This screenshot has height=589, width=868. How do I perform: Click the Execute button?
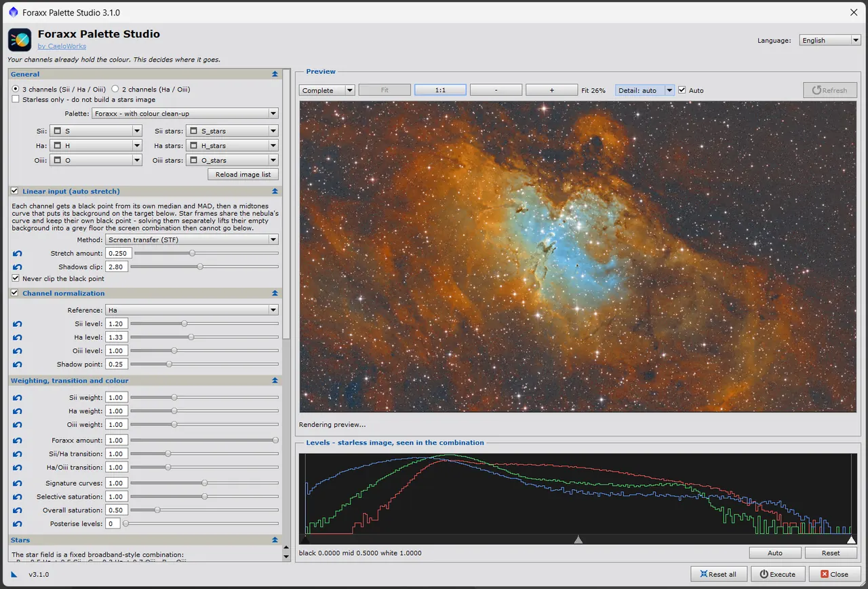click(x=778, y=574)
